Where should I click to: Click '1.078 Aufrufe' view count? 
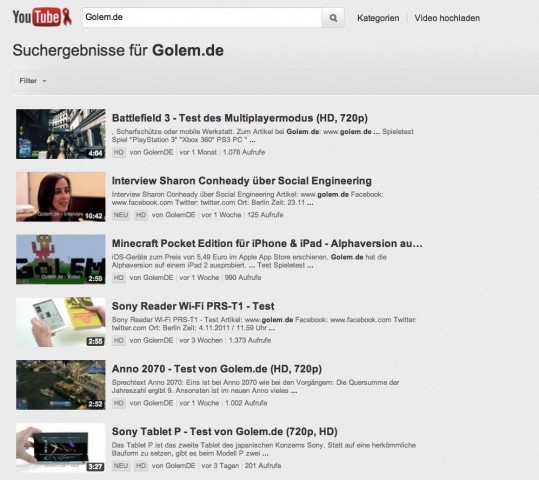(244, 152)
